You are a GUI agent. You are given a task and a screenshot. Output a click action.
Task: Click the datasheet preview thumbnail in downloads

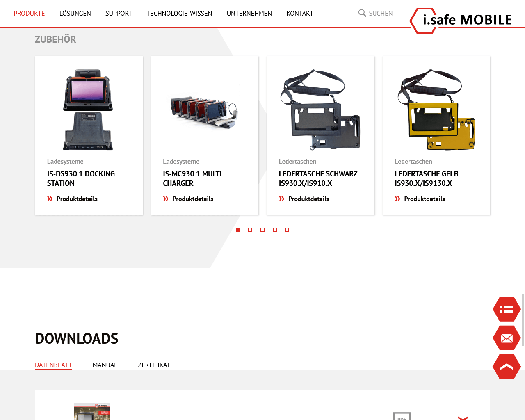[92, 411]
